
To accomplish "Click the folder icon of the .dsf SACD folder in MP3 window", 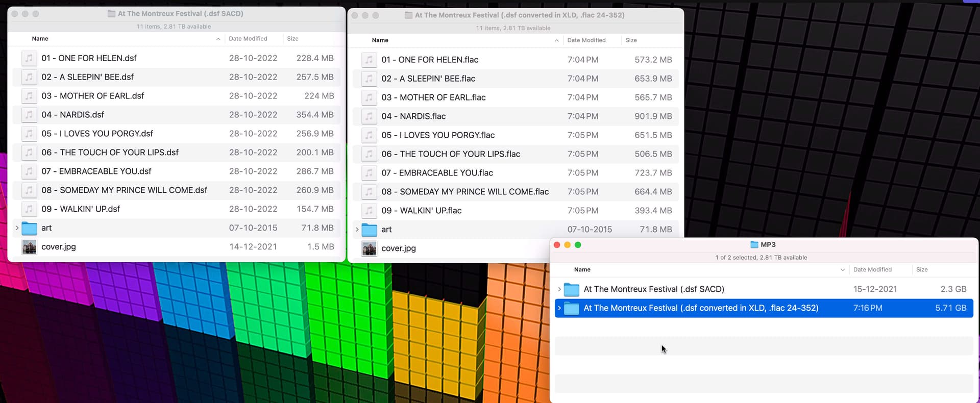I will coord(571,289).
